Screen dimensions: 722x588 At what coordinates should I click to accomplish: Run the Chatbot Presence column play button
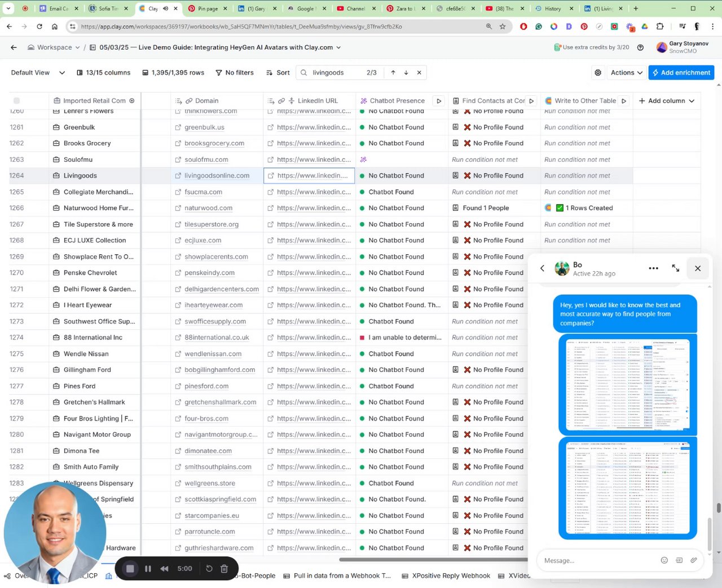click(x=439, y=101)
